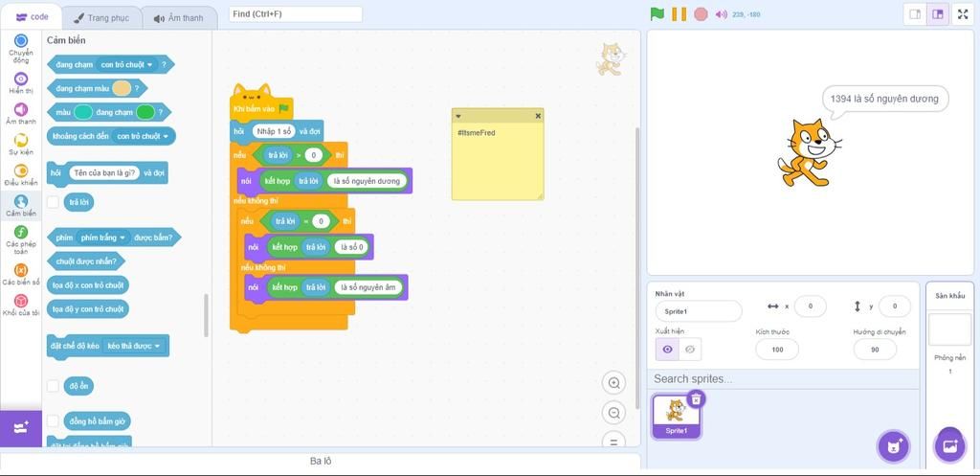
Task: Open the Sự kiện block category
Action: (21, 145)
